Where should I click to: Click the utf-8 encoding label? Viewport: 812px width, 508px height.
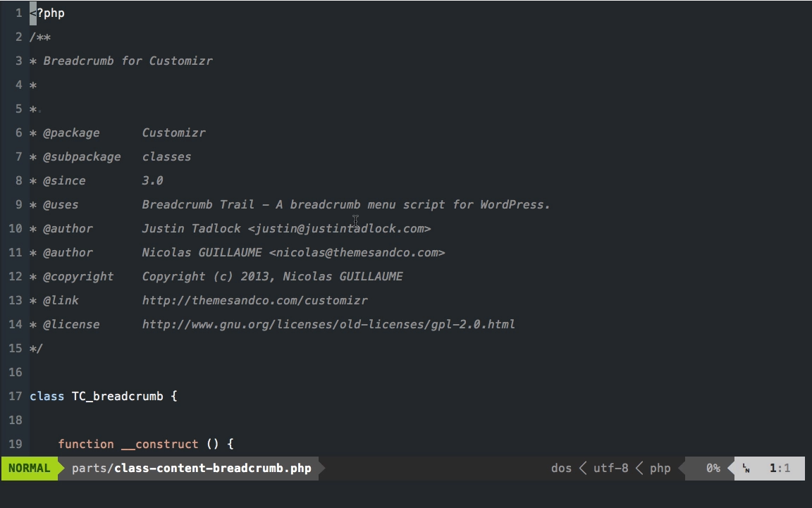610,468
